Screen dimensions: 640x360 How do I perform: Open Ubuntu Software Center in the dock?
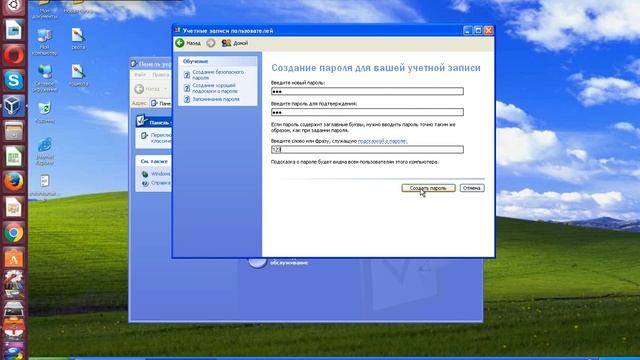point(13,258)
